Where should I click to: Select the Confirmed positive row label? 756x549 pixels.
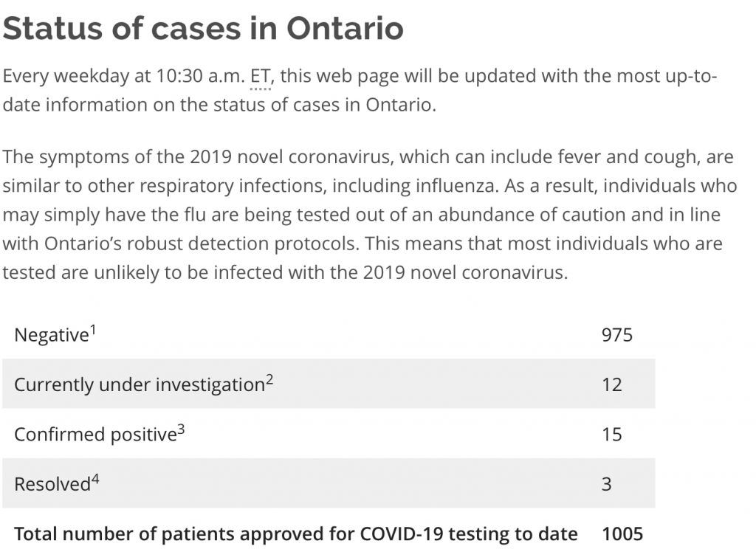pos(94,434)
